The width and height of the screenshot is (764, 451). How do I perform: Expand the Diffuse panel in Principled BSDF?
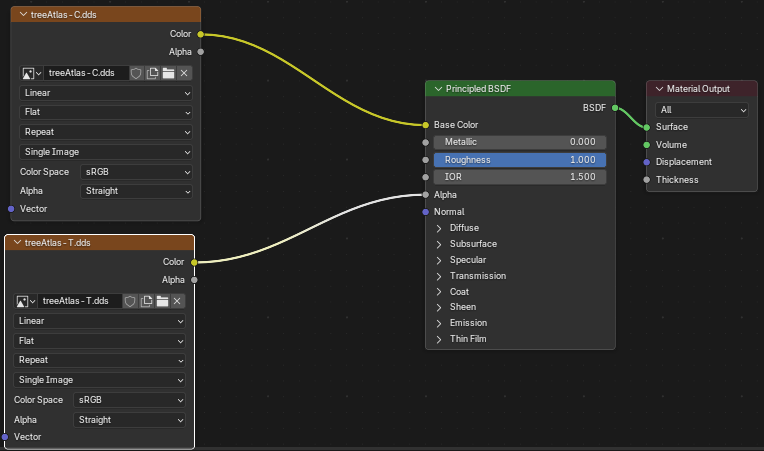click(439, 228)
